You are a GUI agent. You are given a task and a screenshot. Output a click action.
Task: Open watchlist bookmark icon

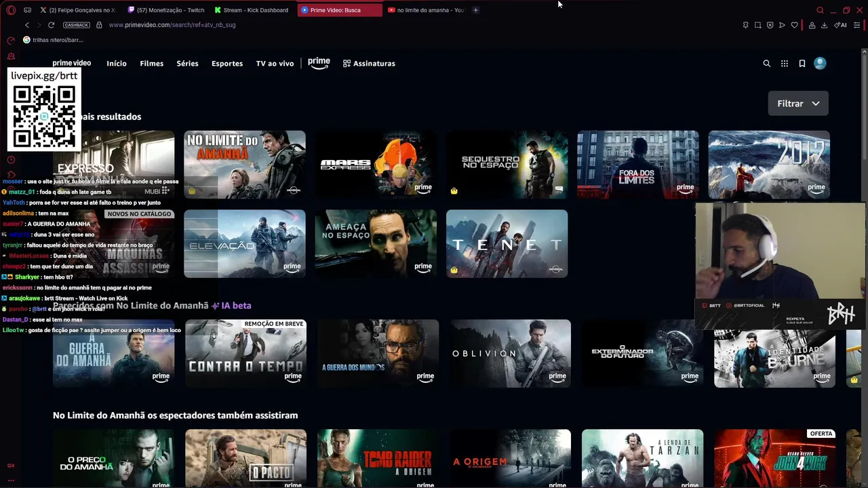coord(802,64)
